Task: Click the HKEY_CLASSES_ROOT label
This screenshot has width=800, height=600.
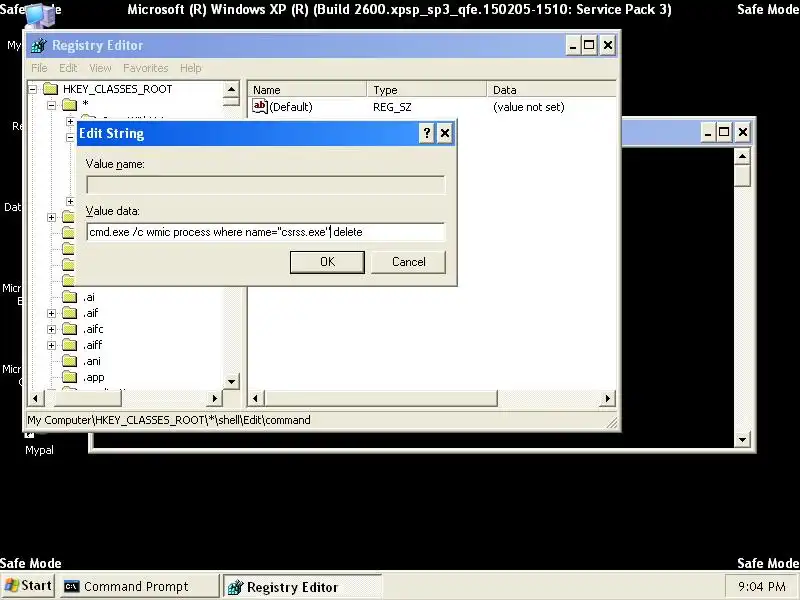Action: coord(117,89)
